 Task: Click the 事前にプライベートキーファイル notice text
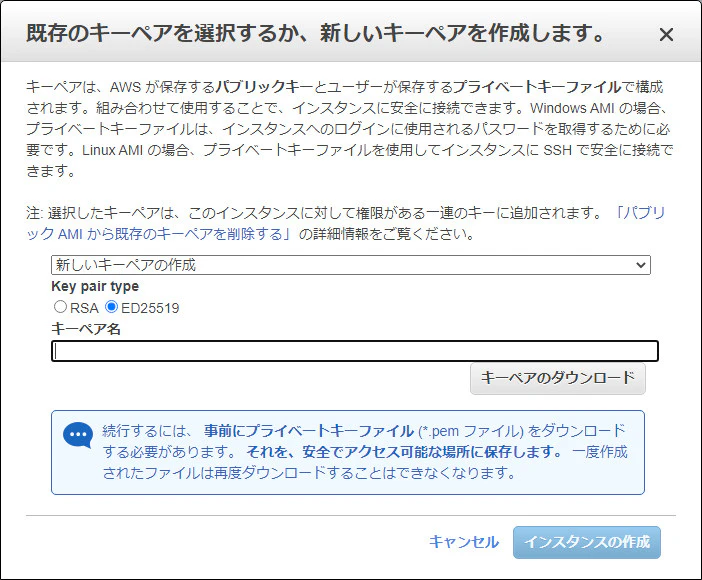pos(309,431)
